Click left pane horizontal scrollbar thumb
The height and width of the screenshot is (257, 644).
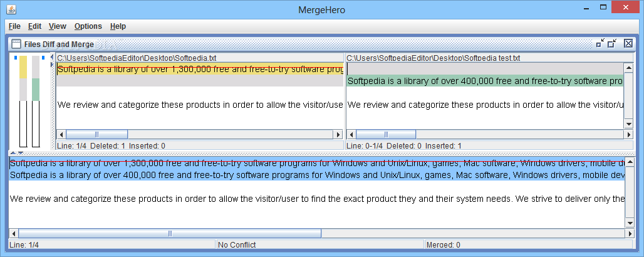tap(96, 135)
